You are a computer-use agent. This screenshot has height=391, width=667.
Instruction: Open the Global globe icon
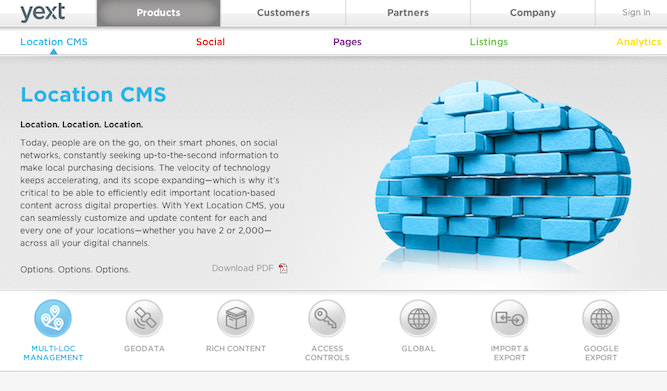(x=418, y=318)
